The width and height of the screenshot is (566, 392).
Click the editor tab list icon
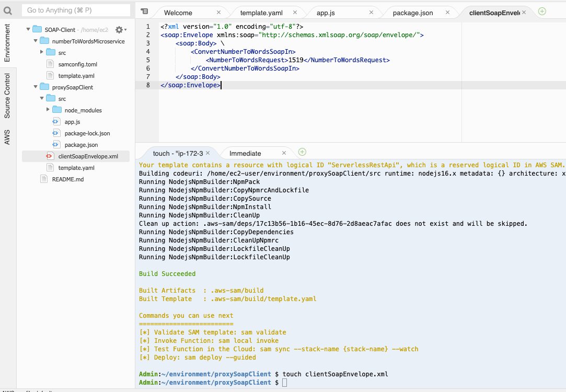(144, 11)
